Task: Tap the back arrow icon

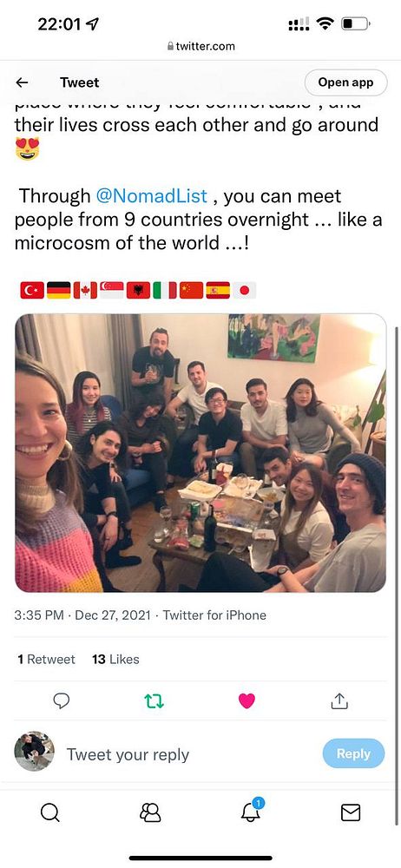Action: pyautogui.click(x=22, y=82)
